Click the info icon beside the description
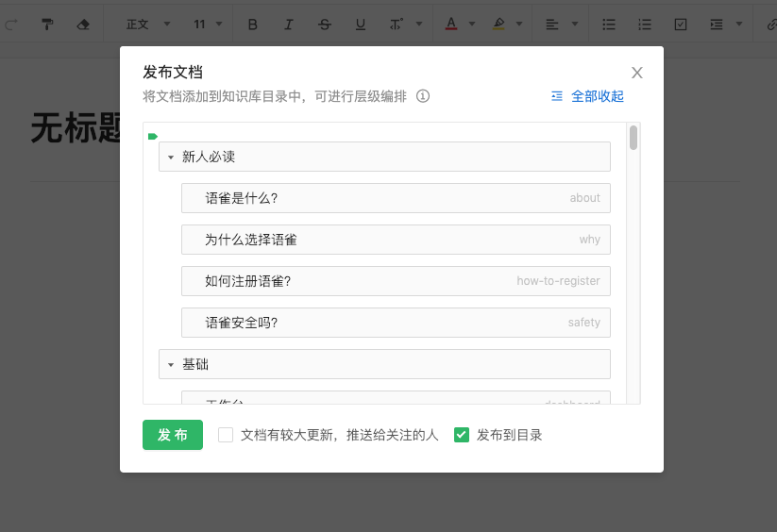Screen dimensions: 777x532 click(x=423, y=96)
